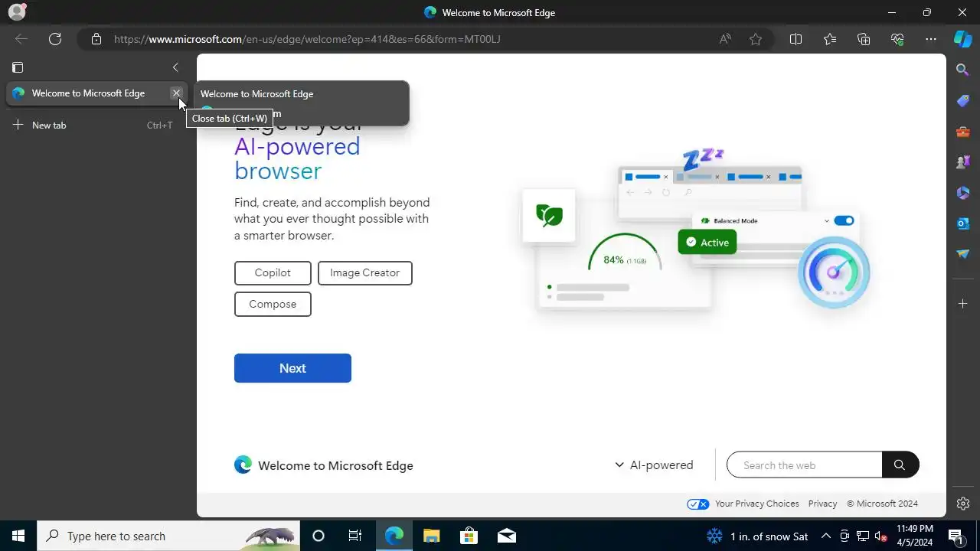Open the weather snow forecast widget
Image resolution: width=980 pixels, height=551 pixels.
pos(756,536)
